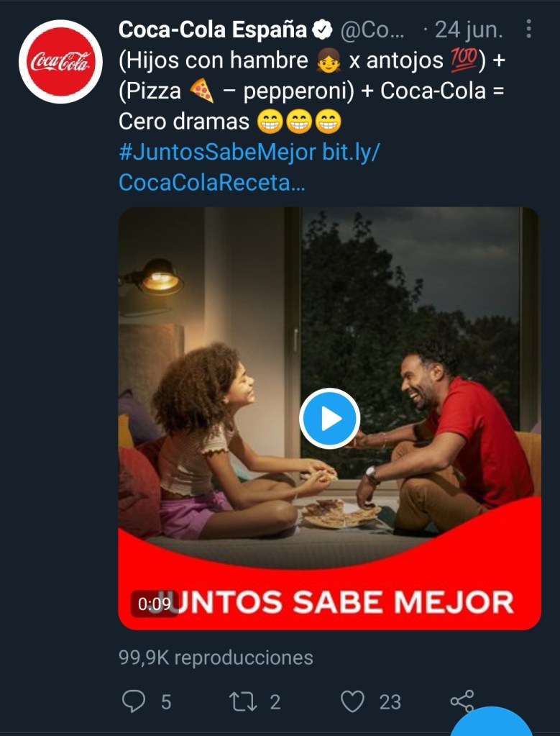Screen dimensions: 560x736
Task: Click Coca-Cola España account name
Action: pos(213,29)
